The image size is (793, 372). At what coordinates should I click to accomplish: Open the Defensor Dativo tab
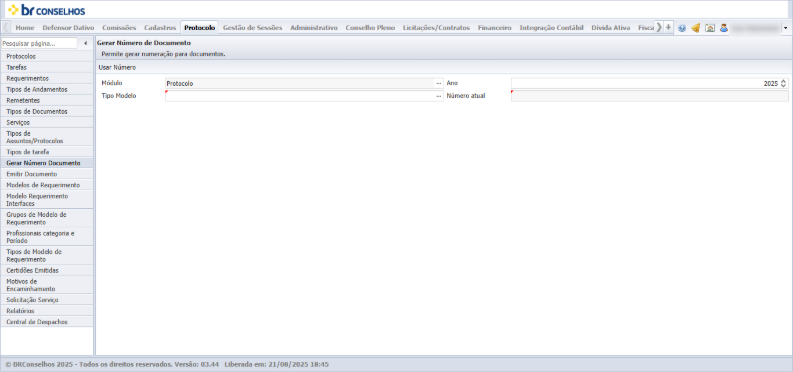pos(68,28)
